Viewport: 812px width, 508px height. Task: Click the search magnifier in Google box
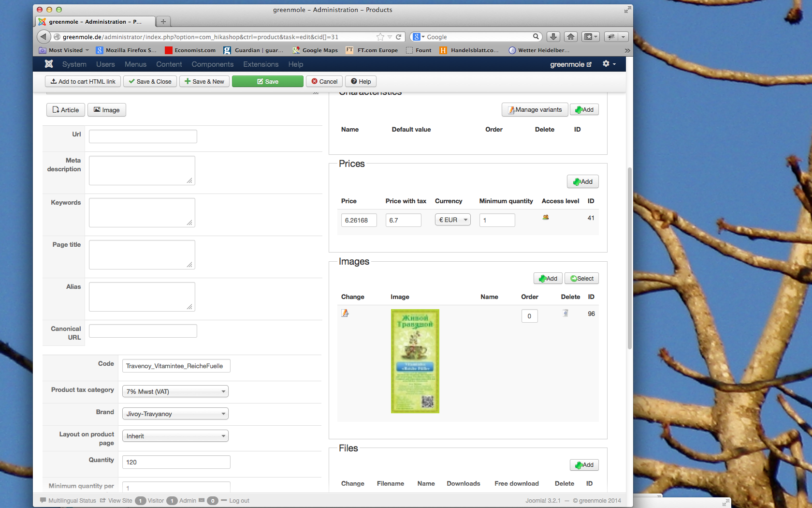pos(536,37)
